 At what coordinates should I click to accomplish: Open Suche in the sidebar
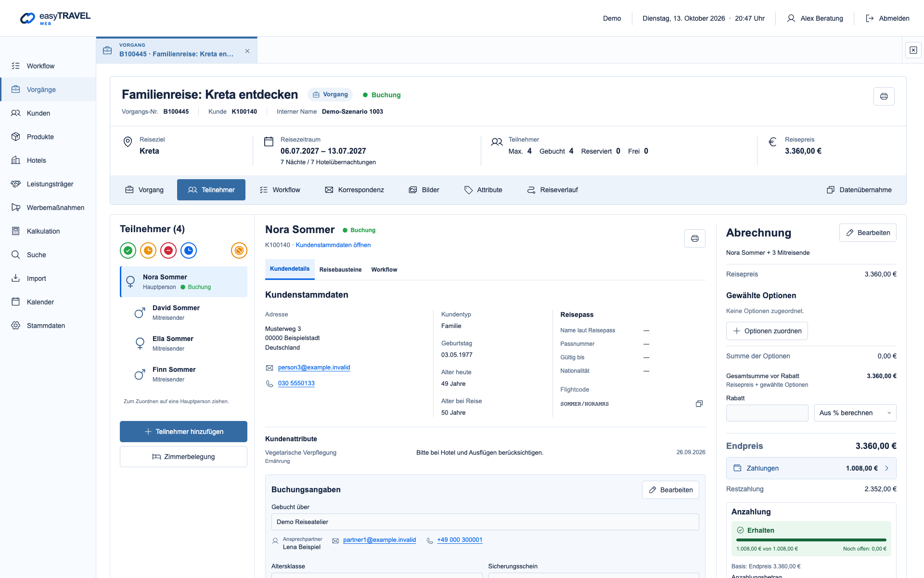click(x=48, y=255)
